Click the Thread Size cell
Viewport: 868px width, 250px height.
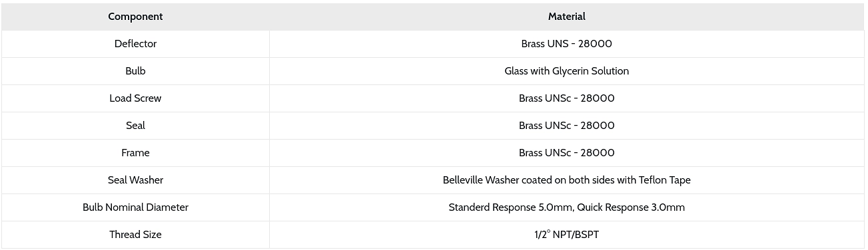tap(135, 235)
